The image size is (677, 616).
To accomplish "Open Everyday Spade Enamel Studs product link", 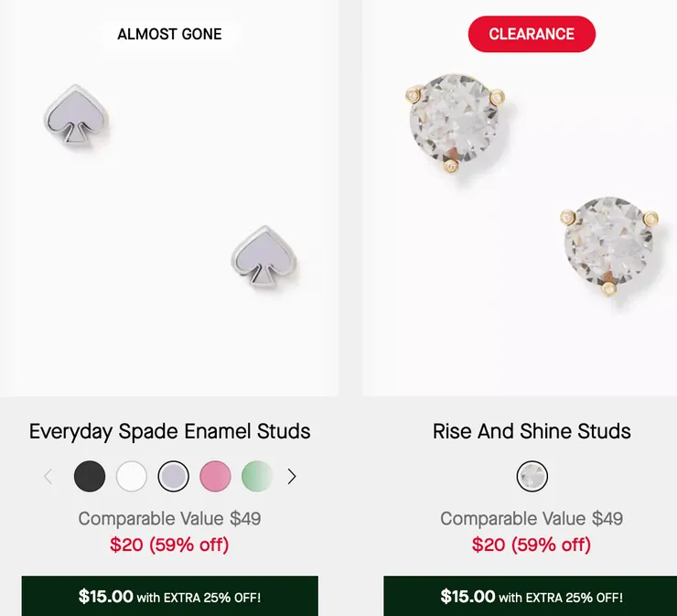I will tap(169, 431).
